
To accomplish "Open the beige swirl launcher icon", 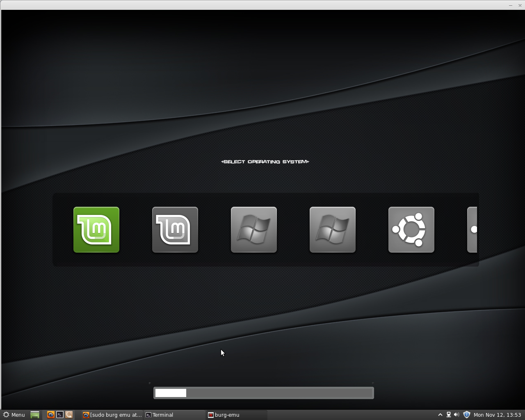I will tap(69, 415).
